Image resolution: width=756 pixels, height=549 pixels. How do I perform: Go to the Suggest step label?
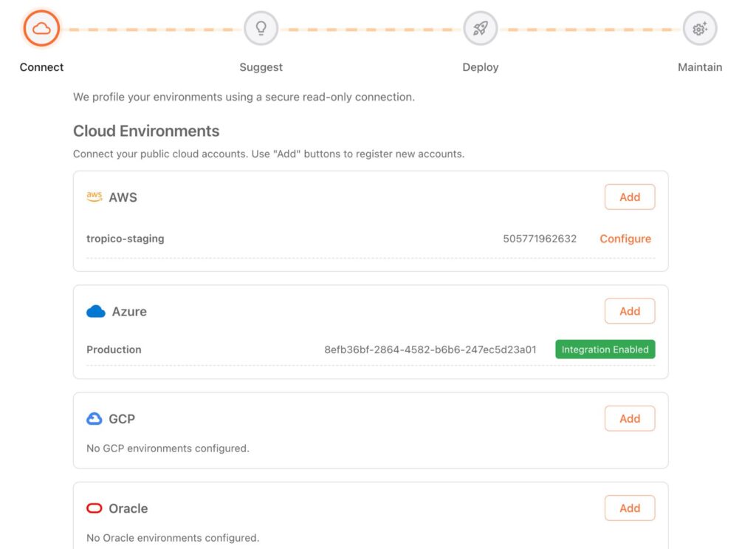point(261,67)
